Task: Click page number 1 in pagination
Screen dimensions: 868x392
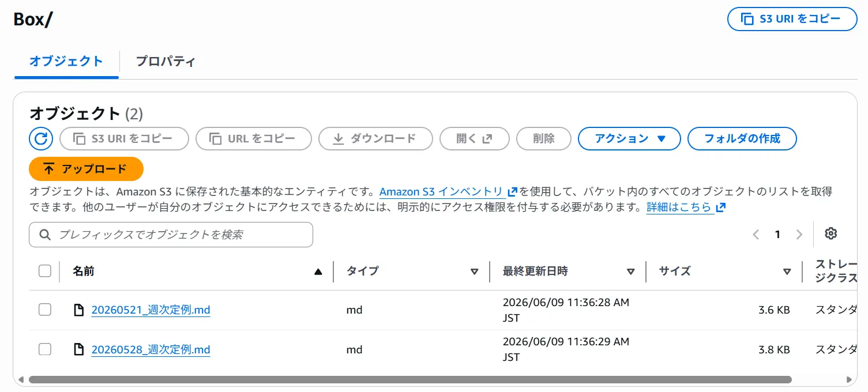Action: coord(777,234)
